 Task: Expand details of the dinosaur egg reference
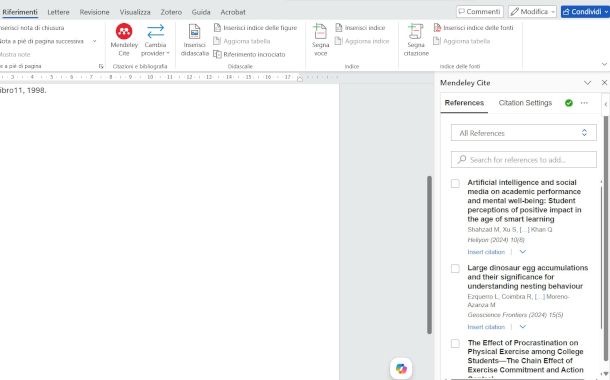[523, 327]
